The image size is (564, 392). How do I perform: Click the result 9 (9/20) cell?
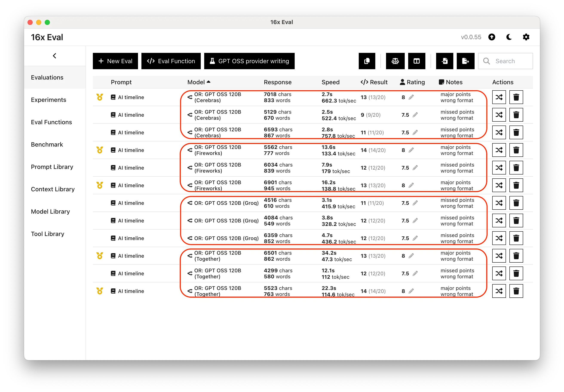(x=370, y=115)
